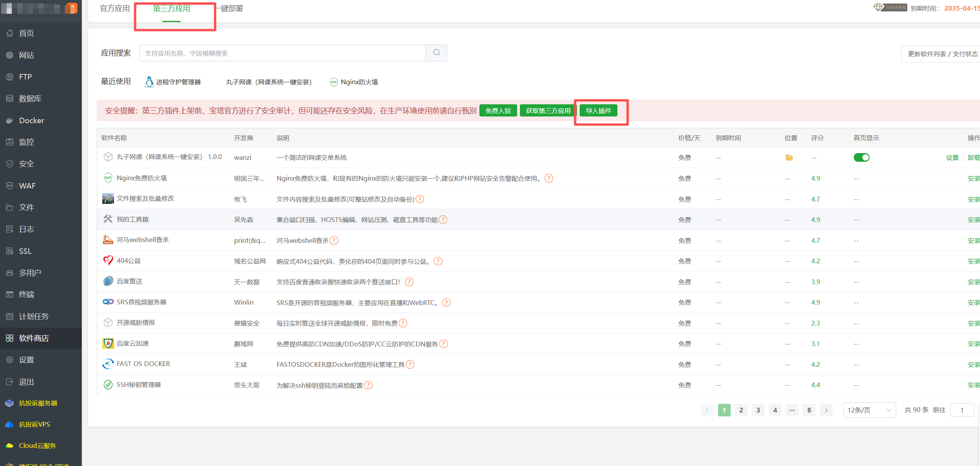Click the grid icon beside 软件商店
Image resolution: width=980 pixels, height=466 pixels.
pyautogui.click(x=10, y=338)
